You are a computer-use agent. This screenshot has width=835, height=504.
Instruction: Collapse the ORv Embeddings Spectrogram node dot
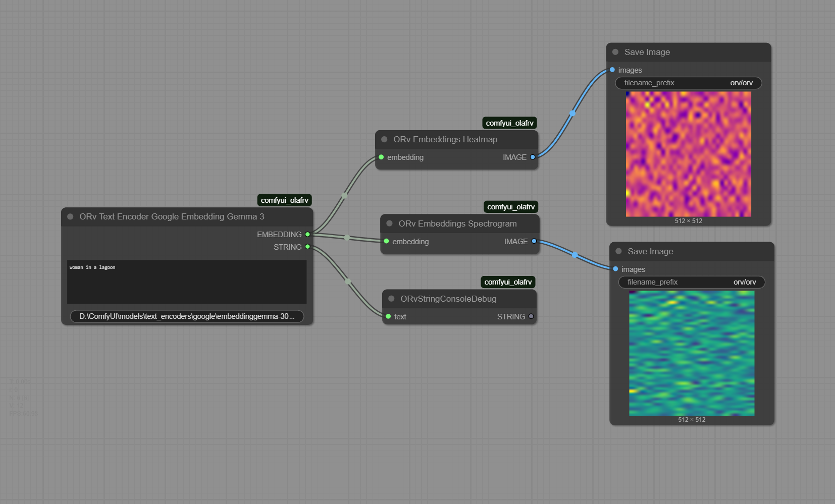pos(389,223)
